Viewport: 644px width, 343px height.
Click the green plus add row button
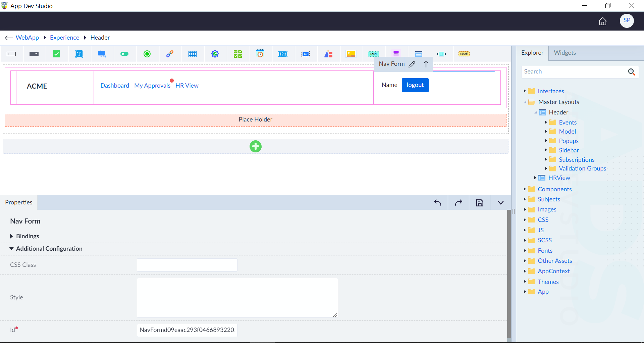(256, 146)
